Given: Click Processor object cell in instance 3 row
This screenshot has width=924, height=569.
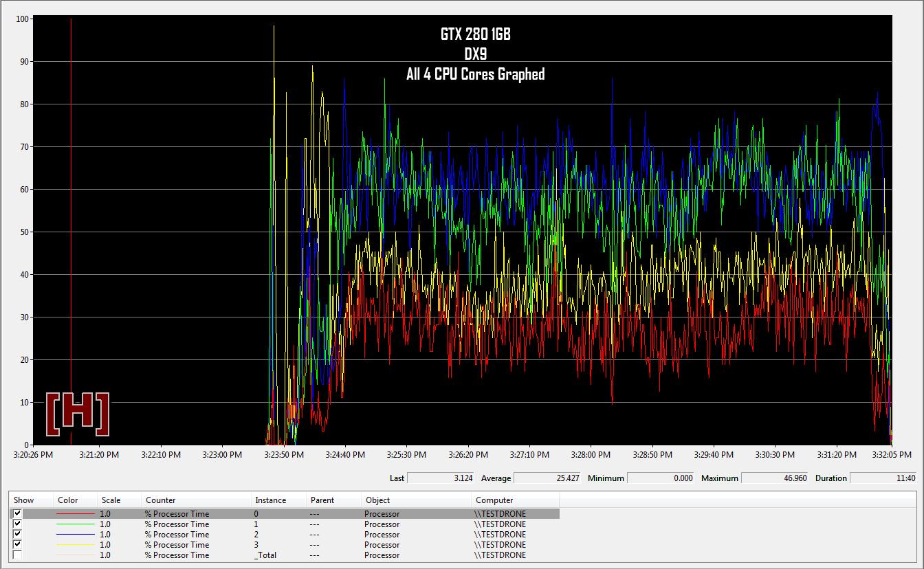Looking at the screenshot, I should pyautogui.click(x=382, y=544).
